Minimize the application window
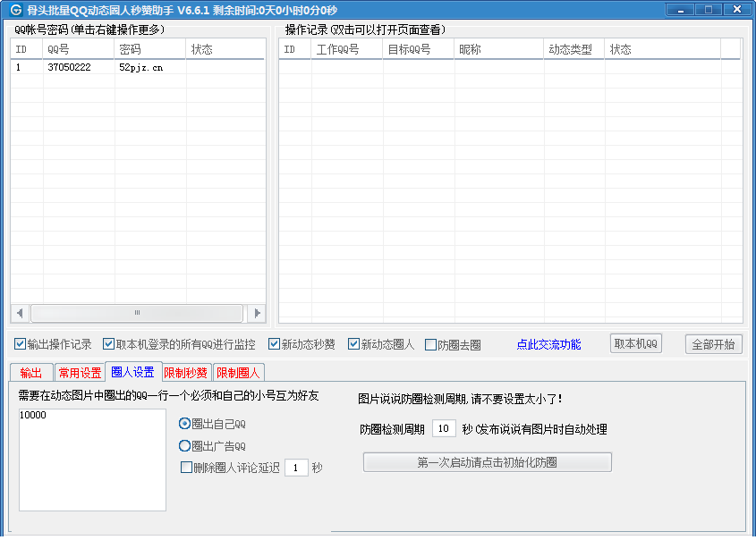756x557 pixels. point(680,9)
